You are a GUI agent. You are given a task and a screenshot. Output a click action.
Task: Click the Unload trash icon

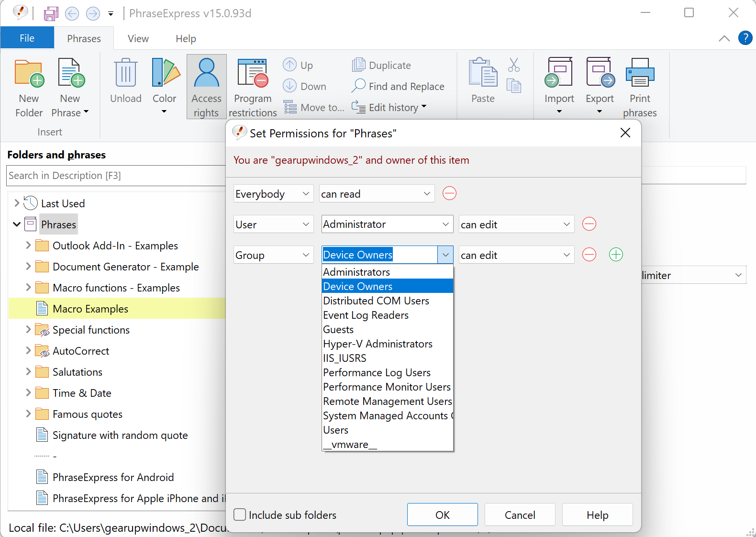click(x=125, y=74)
